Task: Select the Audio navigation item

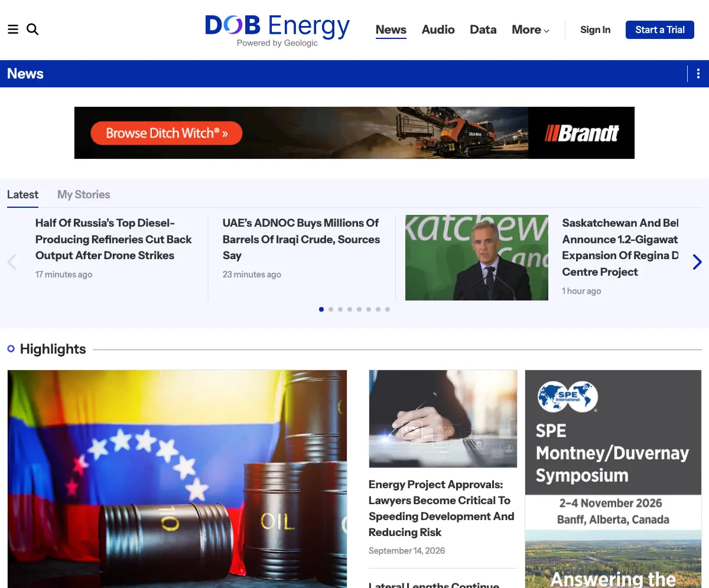Action: (x=438, y=30)
